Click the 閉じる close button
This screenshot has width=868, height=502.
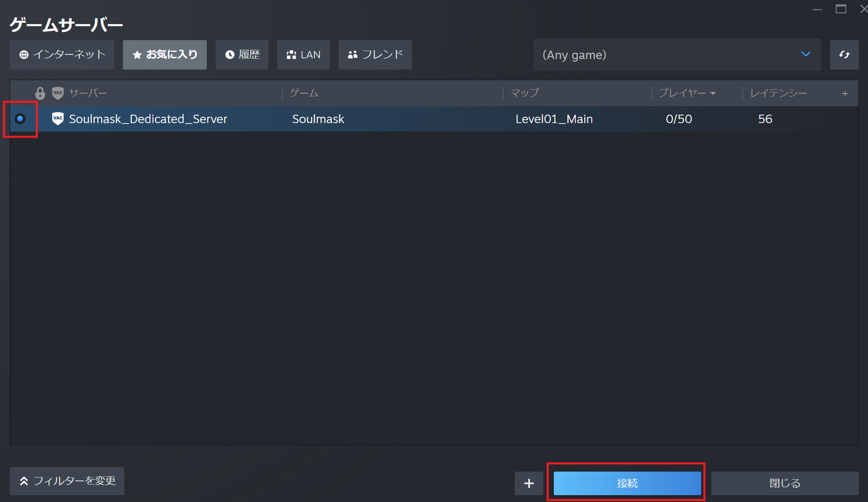click(785, 483)
